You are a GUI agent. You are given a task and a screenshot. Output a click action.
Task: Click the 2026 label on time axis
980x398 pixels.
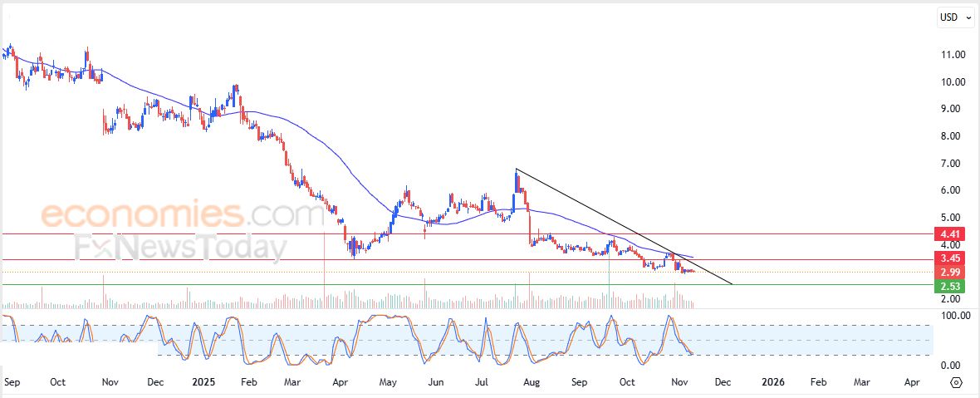[x=773, y=382]
